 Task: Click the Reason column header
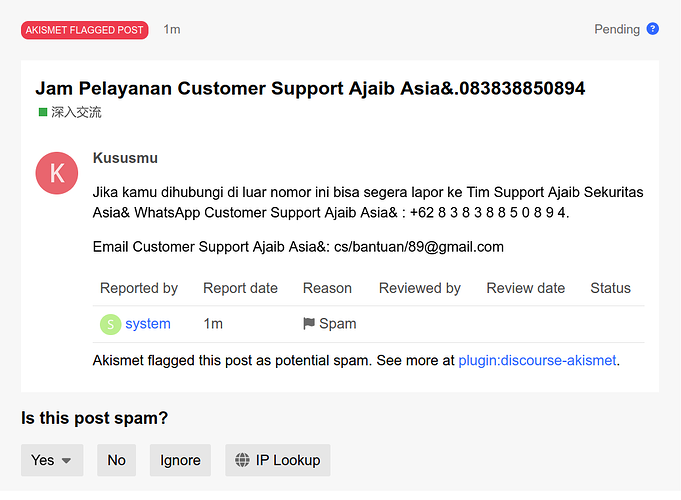[327, 288]
